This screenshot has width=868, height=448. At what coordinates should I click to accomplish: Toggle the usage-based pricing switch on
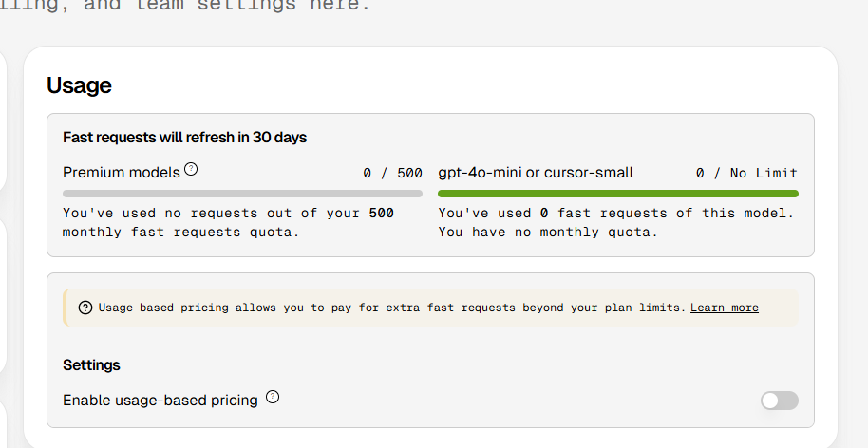coord(780,401)
